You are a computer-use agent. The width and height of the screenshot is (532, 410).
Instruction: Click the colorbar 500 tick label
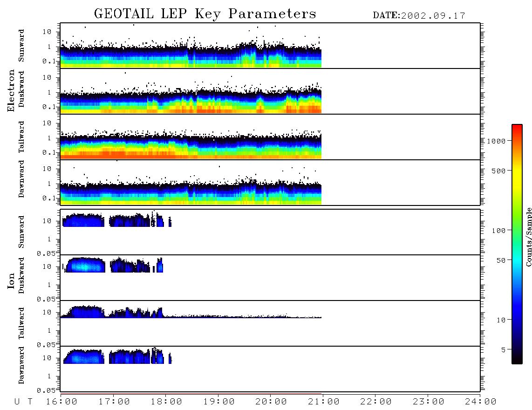(x=498, y=171)
